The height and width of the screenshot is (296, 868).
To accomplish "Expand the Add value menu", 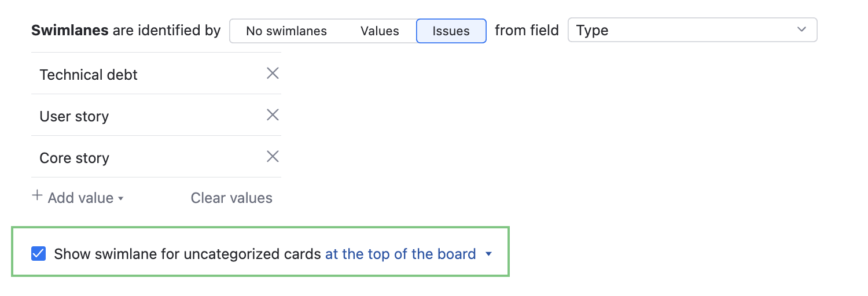I will (x=80, y=198).
